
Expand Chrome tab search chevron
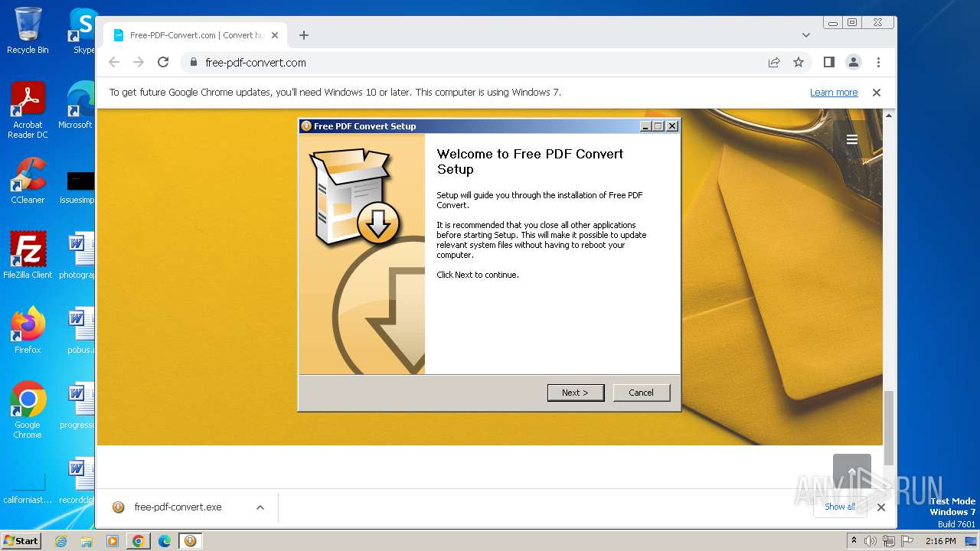coord(806,35)
